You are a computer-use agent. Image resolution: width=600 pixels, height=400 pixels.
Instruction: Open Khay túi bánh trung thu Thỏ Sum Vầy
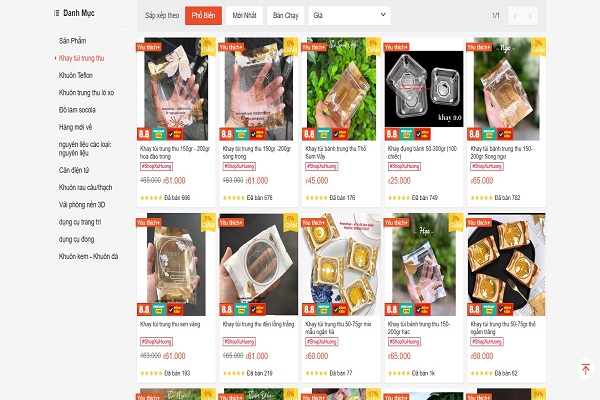[x=335, y=152]
